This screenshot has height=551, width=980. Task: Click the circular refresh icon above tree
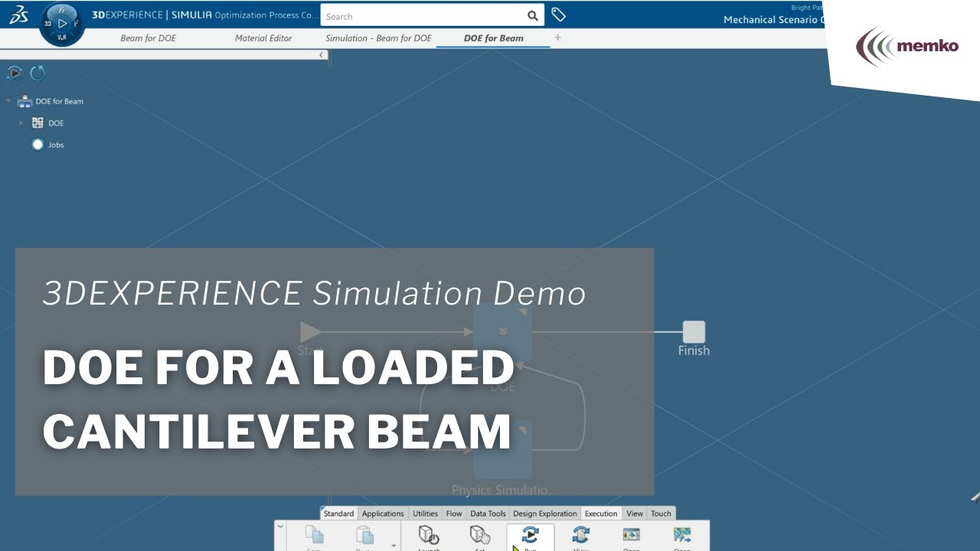(38, 73)
